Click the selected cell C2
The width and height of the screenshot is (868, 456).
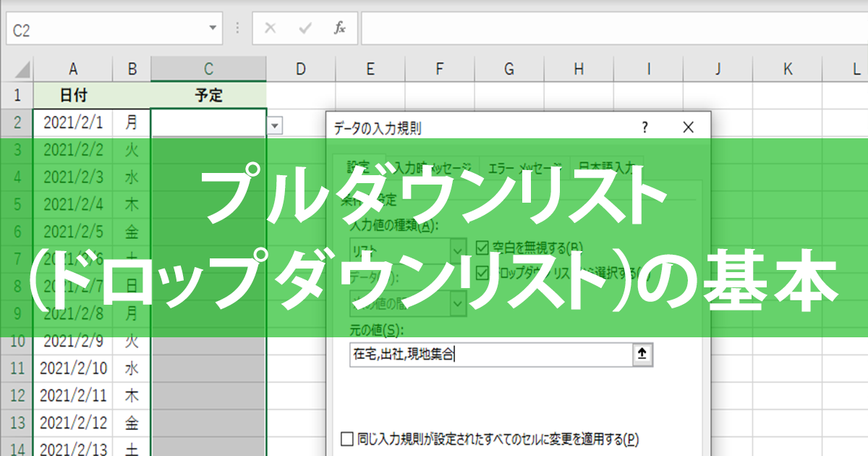(208, 122)
